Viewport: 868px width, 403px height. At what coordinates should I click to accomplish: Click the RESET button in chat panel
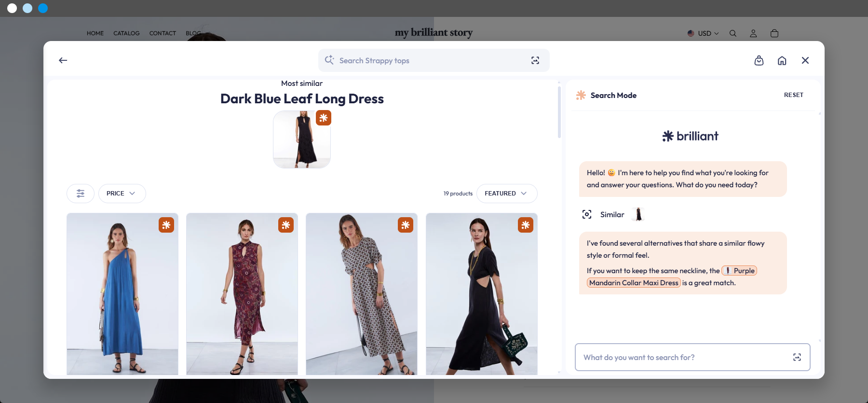tap(794, 95)
